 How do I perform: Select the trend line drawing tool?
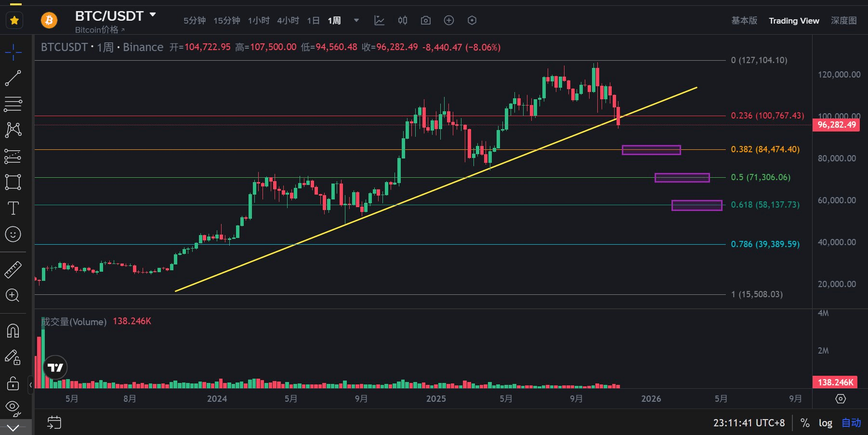(x=13, y=78)
